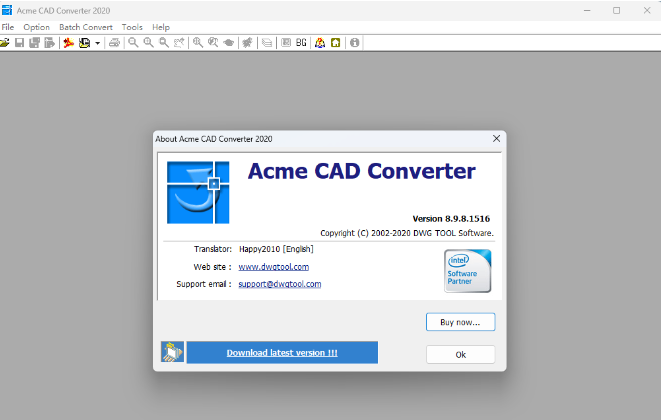The height and width of the screenshot is (420, 661).
Task: Click the printer icon in toolbar
Action: point(114,43)
